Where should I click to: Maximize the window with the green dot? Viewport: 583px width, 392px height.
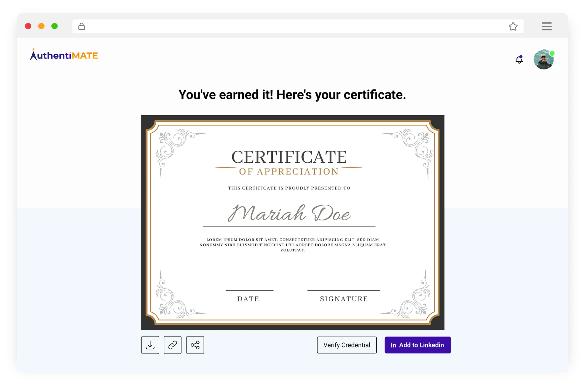coord(54,26)
